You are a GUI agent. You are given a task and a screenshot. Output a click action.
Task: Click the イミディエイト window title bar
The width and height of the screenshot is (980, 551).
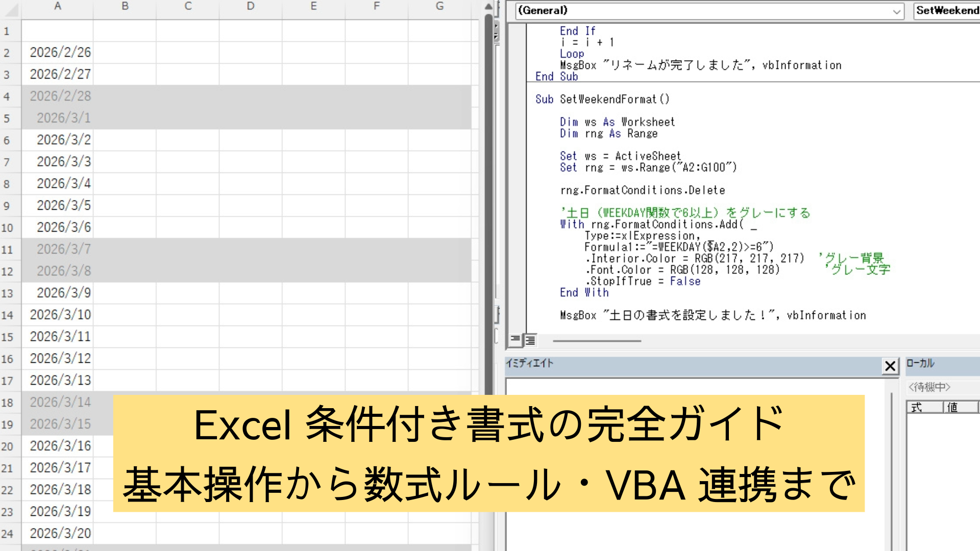point(689,364)
